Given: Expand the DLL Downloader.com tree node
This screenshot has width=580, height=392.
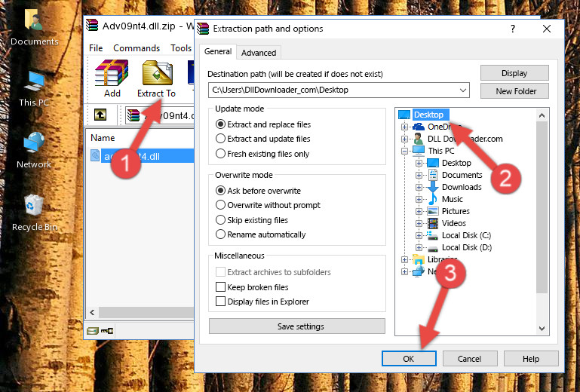Looking at the screenshot, I should click(404, 139).
